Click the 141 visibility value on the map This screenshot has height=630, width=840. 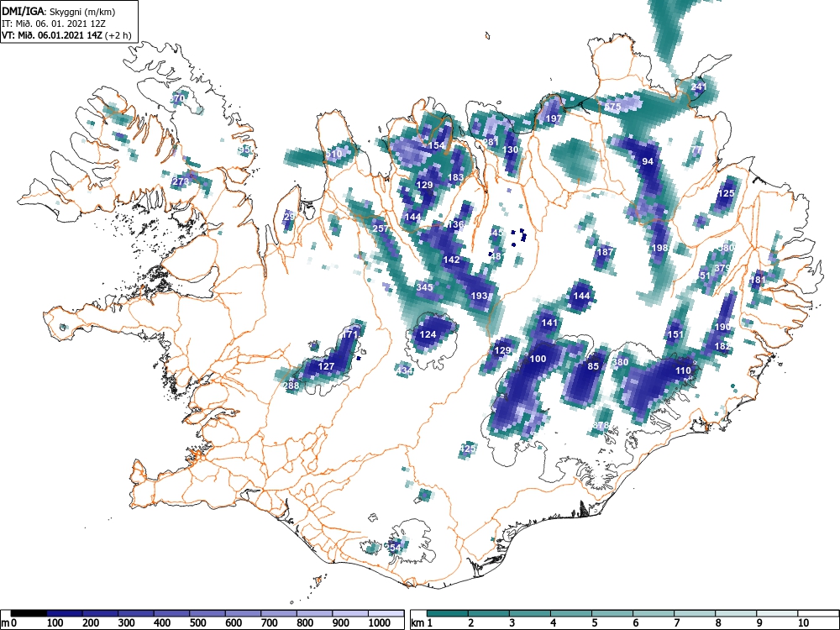tap(549, 323)
